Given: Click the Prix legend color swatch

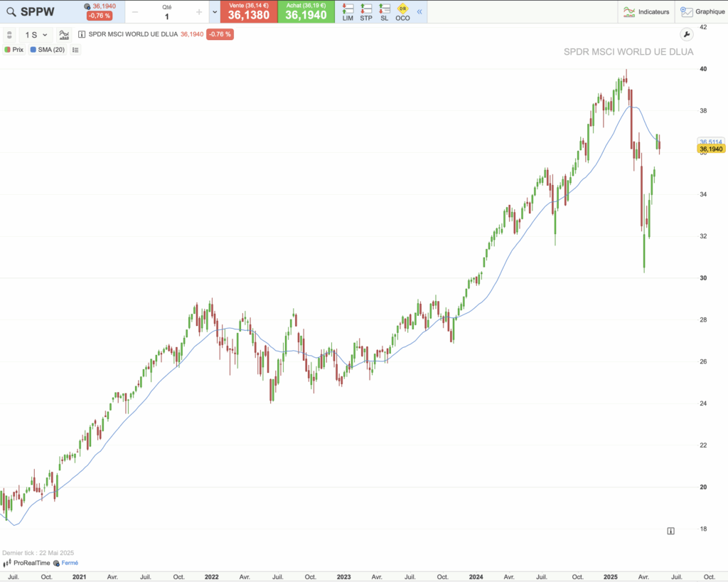Looking at the screenshot, I should [7, 50].
